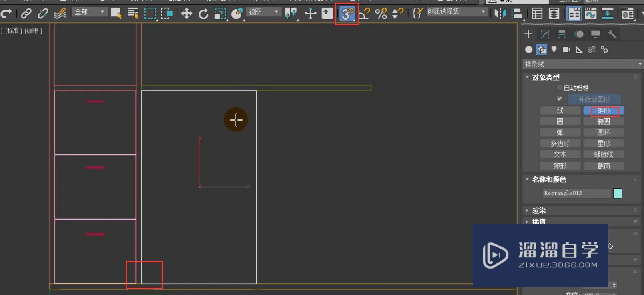Switch to the Hierarchy panel tab
This screenshot has height=295, width=644.
562,34
